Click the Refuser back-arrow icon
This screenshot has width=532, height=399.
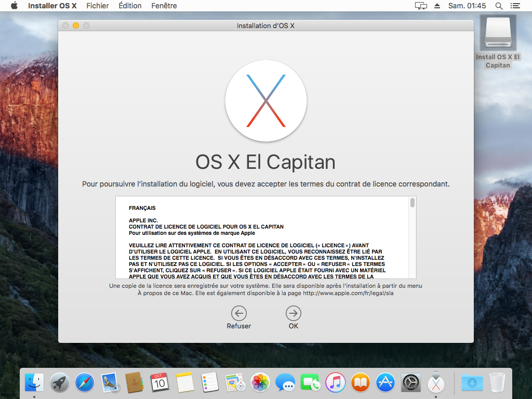[x=239, y=313]
